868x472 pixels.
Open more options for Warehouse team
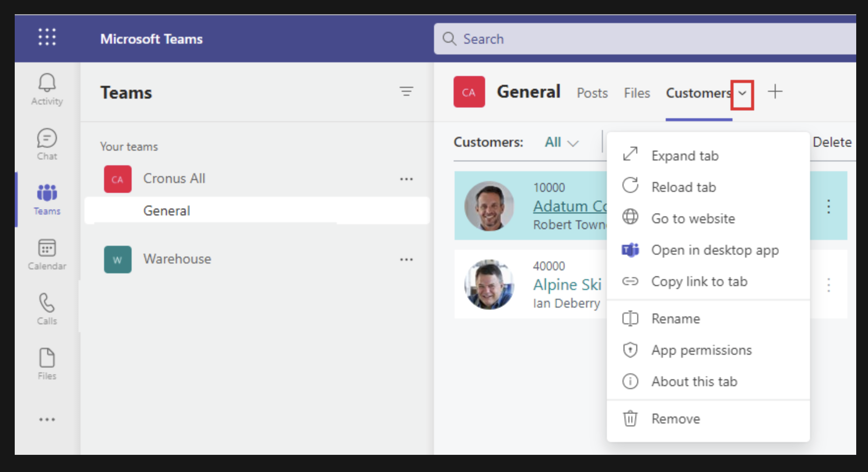(406, 260)
